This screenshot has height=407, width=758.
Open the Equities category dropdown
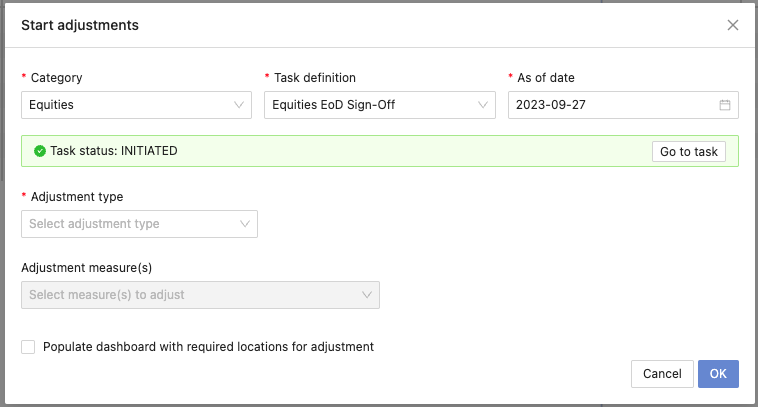click(136, 105)
